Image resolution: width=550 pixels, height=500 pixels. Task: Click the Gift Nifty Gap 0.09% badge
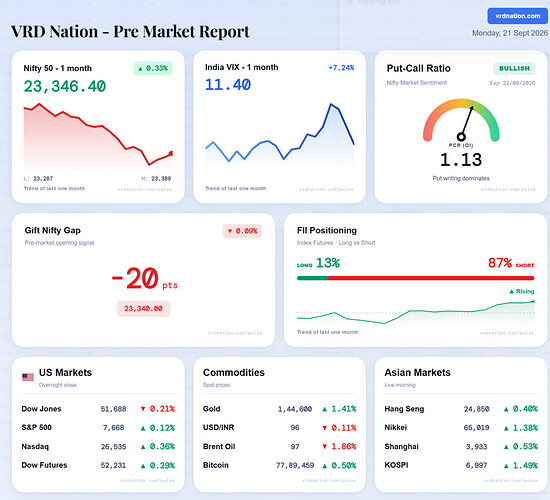click(242, 231)
